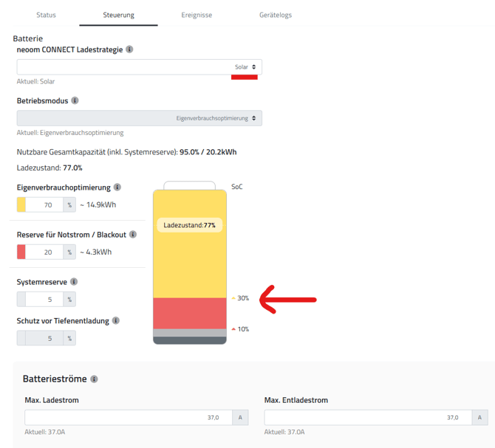Open the Ladestrategie Solar dropdown
Viewport: 495px width, 448px height.
[x=139, y=67]
